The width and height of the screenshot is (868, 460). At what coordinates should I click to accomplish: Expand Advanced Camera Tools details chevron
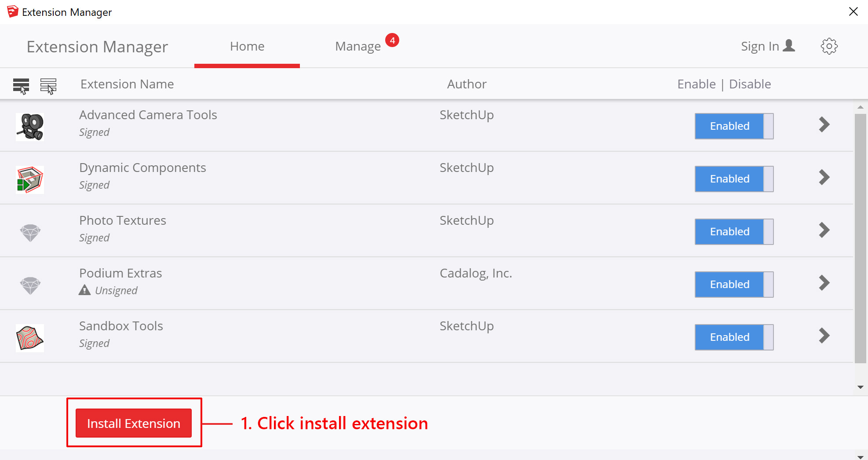point(824,124)
